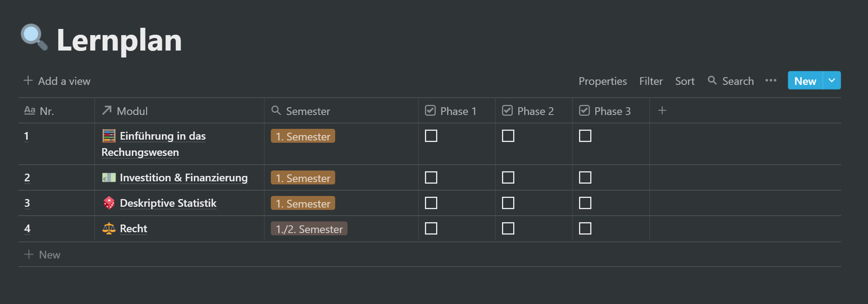
Task: Click the banknote icon beside Investition & Finanzierung
Action: (x=109, y=177)
